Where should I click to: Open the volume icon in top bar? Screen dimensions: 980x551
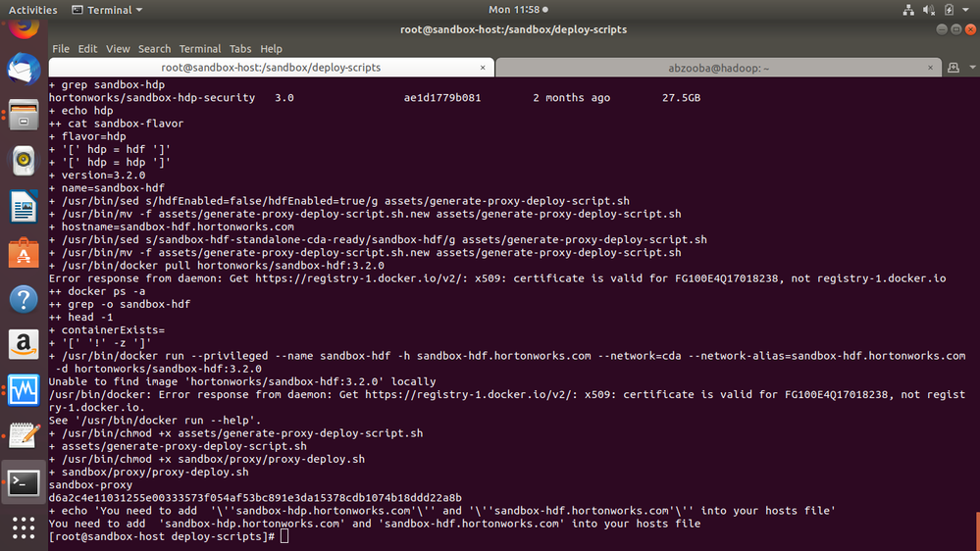pos(929,10)
